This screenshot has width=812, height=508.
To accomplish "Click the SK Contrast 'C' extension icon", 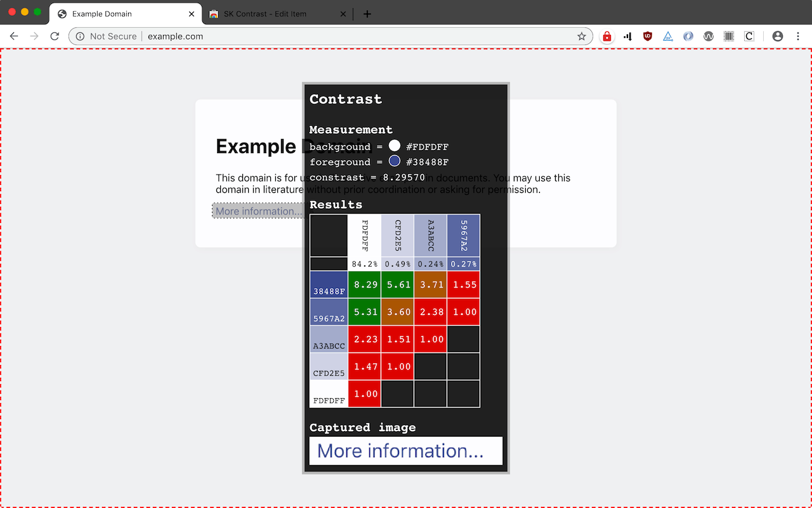I will 749,36.
